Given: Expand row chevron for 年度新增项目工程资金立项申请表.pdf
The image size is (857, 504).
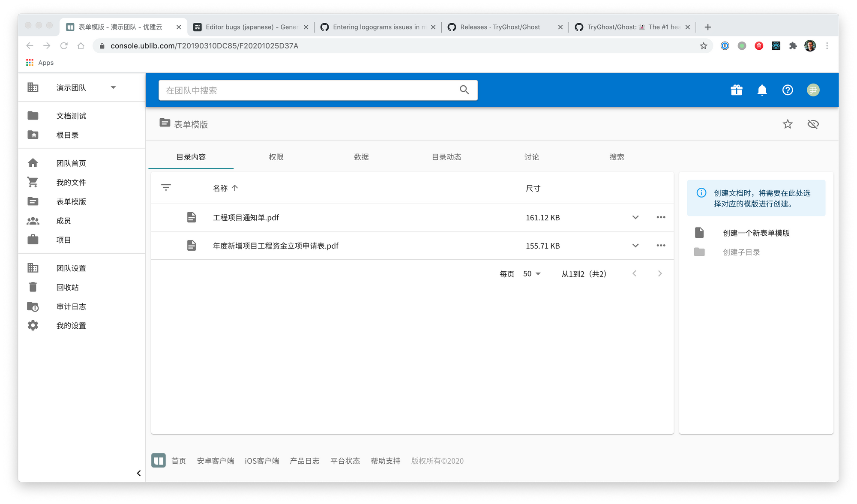Looking at the screenshot, I should (635, 246).
